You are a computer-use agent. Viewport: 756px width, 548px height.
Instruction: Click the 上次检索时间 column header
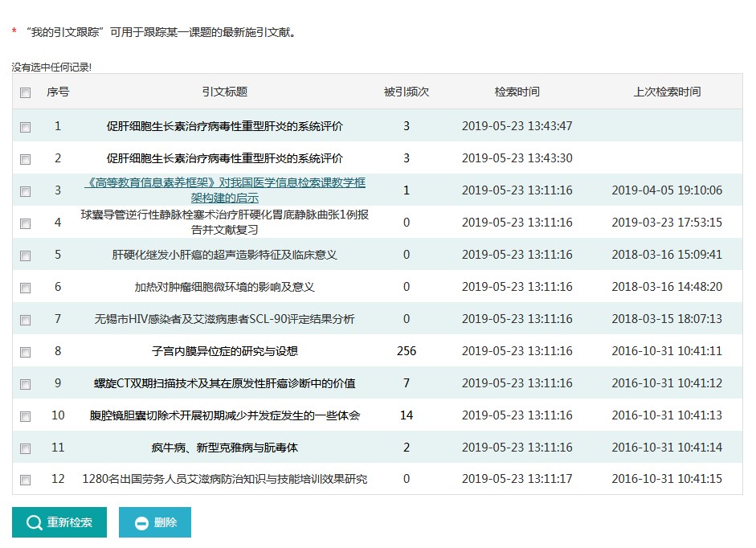pyautogui.click(x=667, y=92)
